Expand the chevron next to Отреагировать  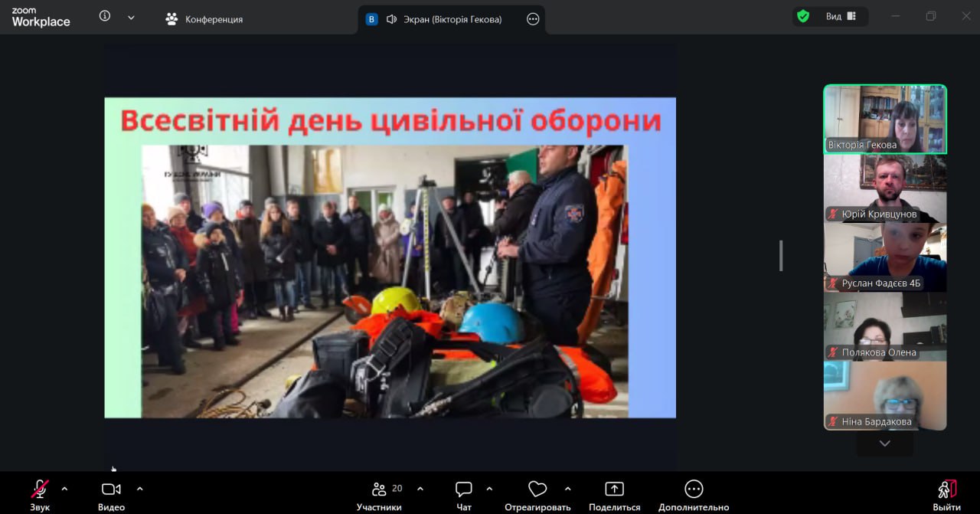567,489
